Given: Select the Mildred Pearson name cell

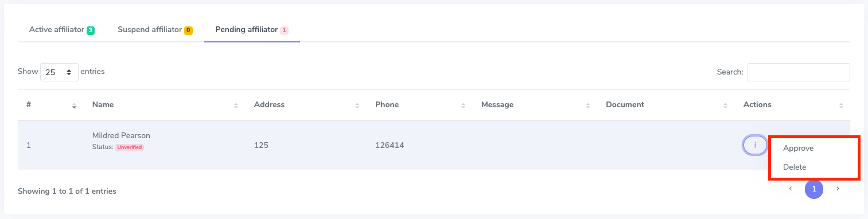Looking at the screenshot, I should pos(121,136).
